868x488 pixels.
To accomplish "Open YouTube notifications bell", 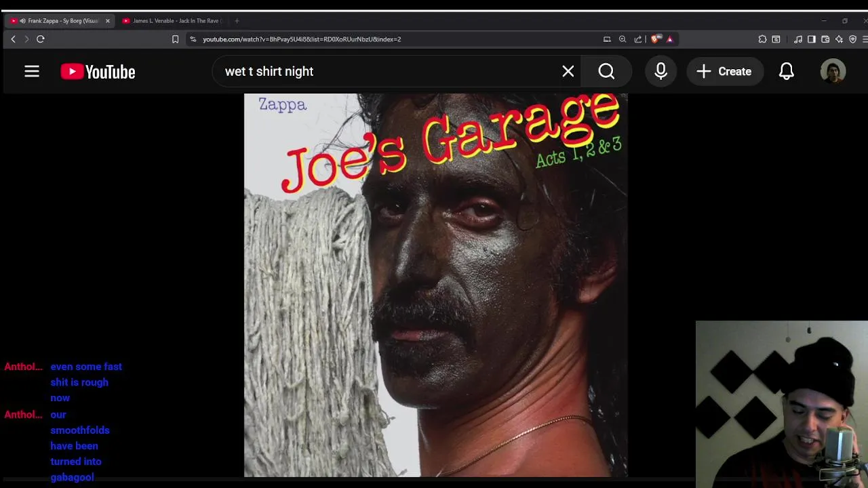I will pyautogui.click(x=787, y=71).
